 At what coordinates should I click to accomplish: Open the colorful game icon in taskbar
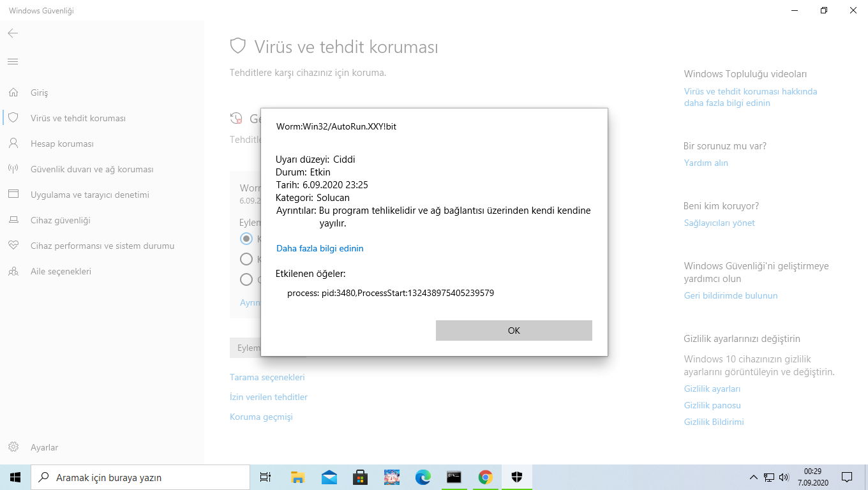(x=391, y=477)
